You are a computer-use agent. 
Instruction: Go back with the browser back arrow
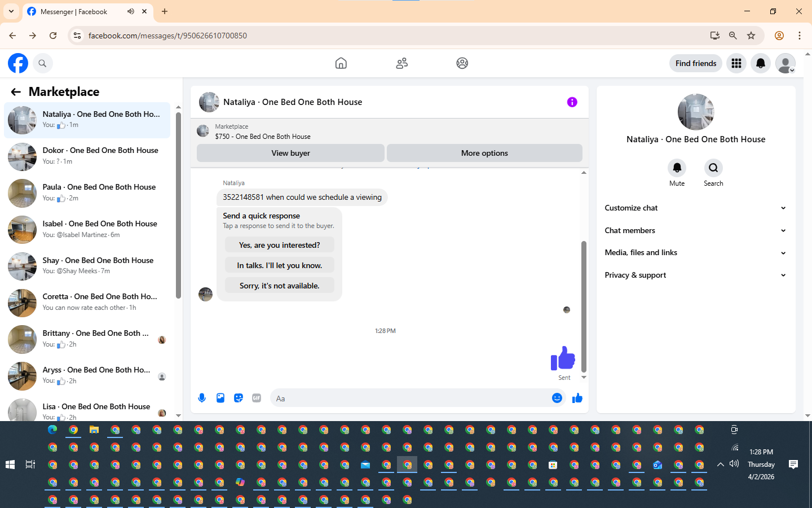pyautogui.click(x=12, y=36)
